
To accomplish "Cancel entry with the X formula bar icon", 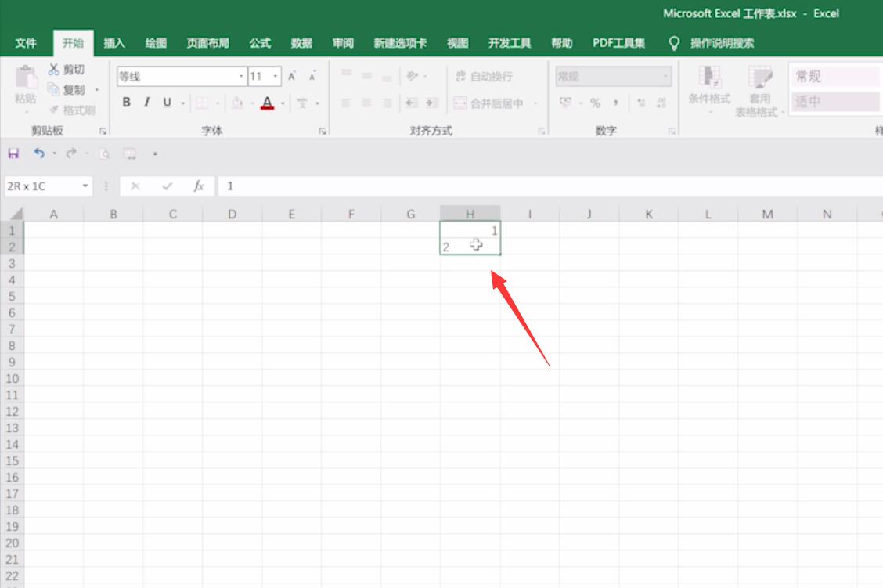I will (x=135, y=186).
